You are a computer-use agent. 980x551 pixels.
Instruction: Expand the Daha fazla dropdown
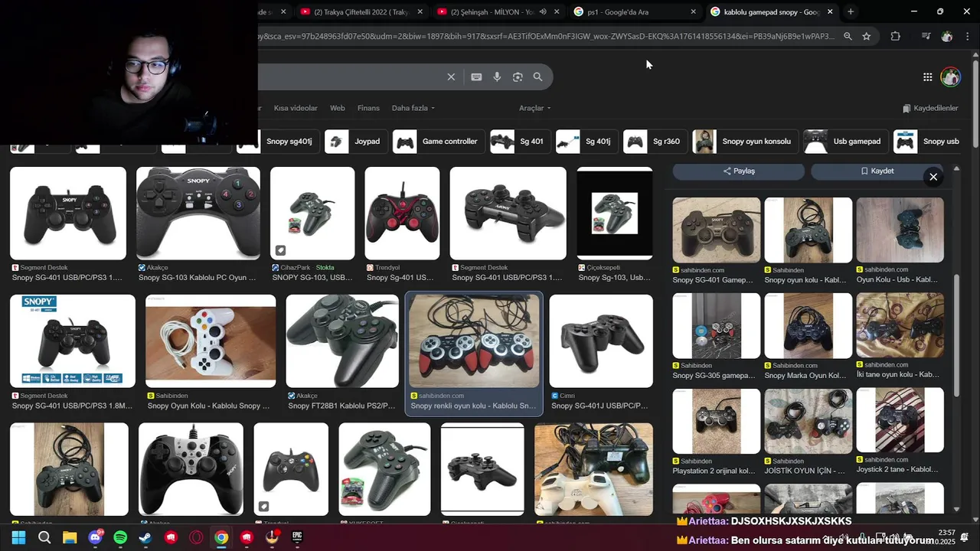[x=413, y=108]
